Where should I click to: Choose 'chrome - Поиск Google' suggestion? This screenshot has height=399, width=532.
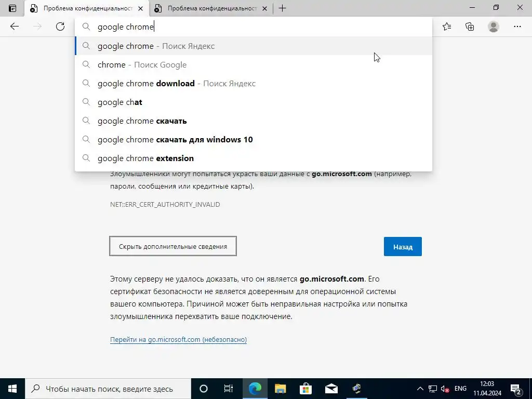pos(254,64)
